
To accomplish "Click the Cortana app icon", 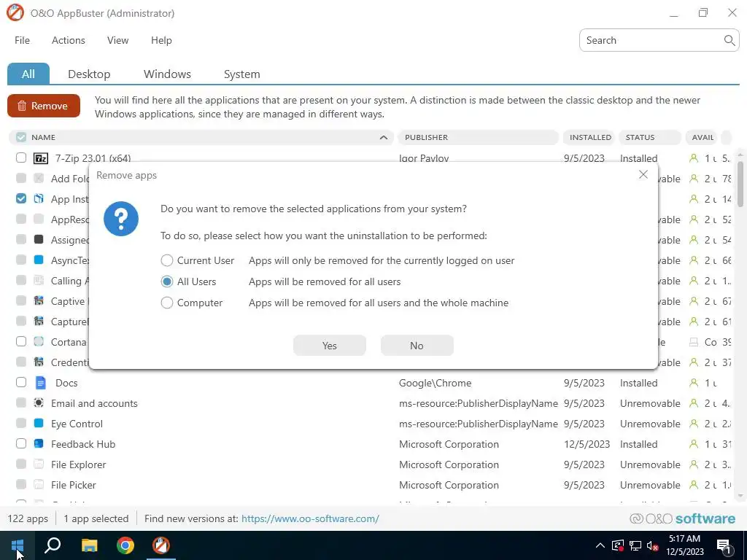I will pos(39,341).
